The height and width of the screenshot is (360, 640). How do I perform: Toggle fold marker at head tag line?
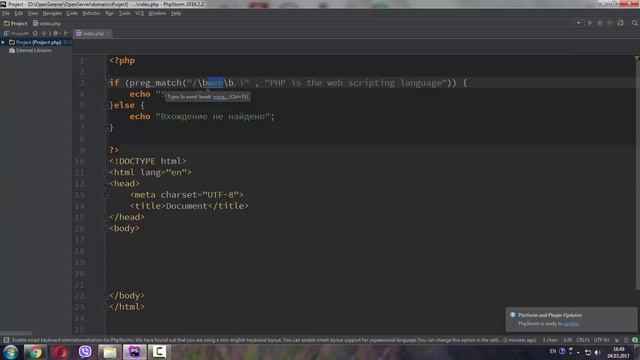(106, 184)
